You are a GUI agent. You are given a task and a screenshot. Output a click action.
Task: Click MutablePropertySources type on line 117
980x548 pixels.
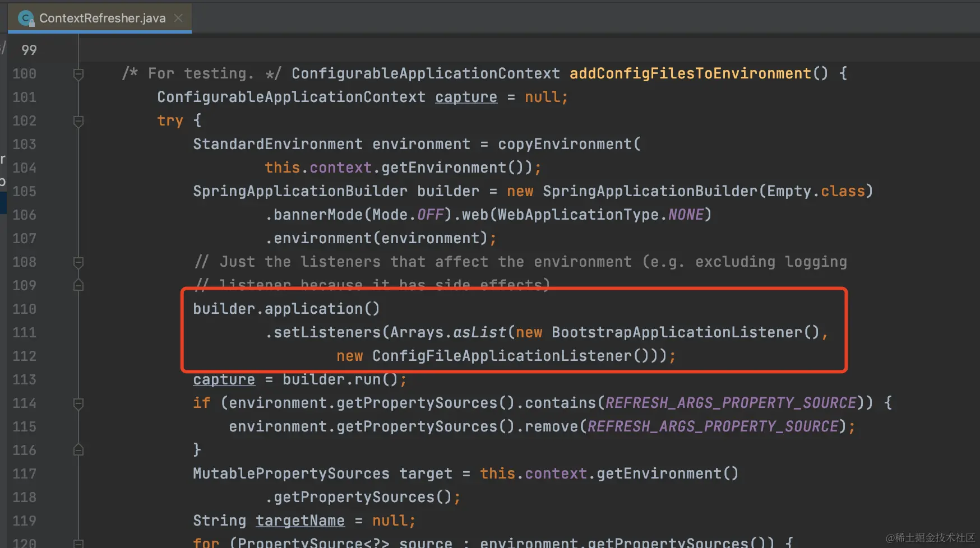(x=292, y=473)
